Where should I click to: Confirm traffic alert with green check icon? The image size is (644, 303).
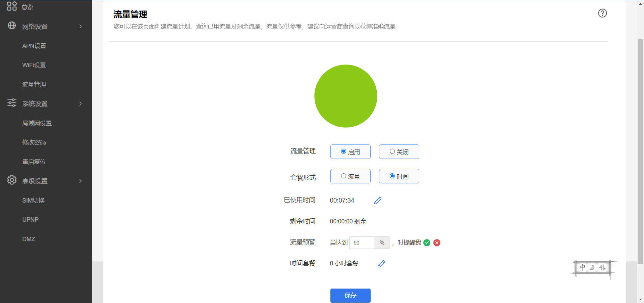click(426, 243)
